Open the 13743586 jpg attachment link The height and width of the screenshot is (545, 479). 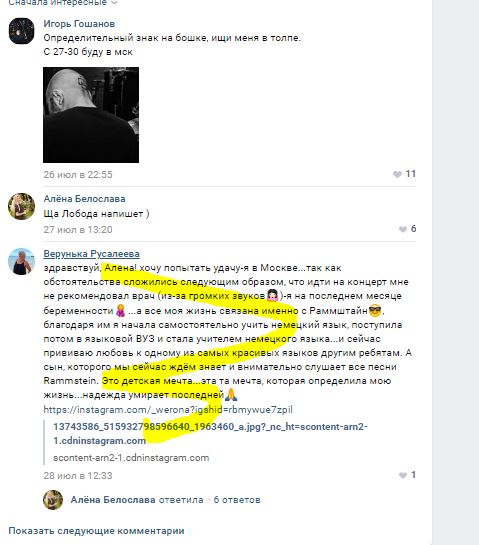click(210, 433)
